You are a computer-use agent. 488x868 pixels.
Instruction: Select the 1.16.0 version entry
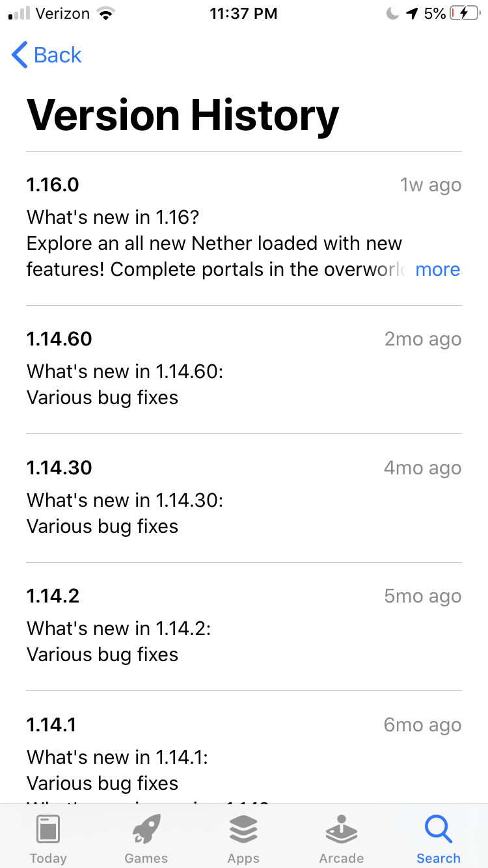[x=53, y=185]
